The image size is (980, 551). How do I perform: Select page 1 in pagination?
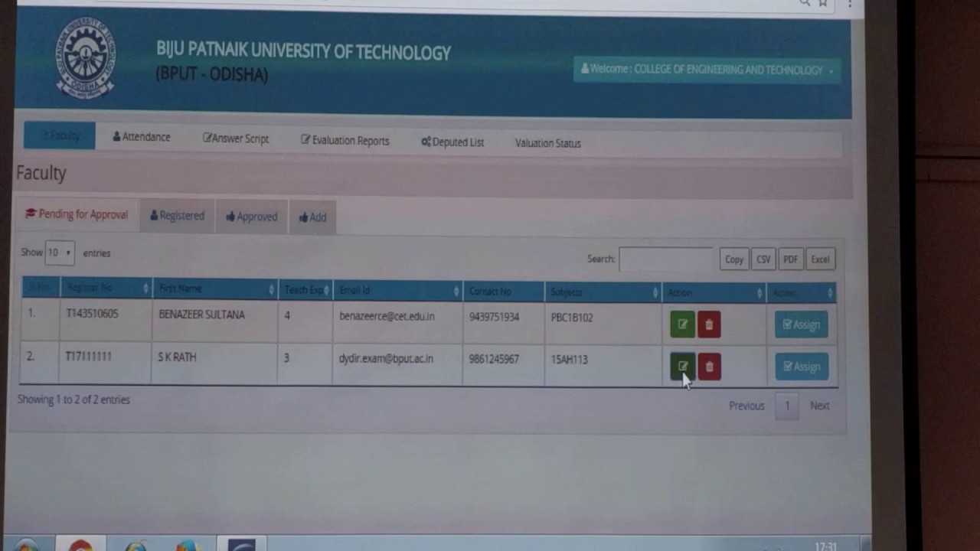click(787, 406)
